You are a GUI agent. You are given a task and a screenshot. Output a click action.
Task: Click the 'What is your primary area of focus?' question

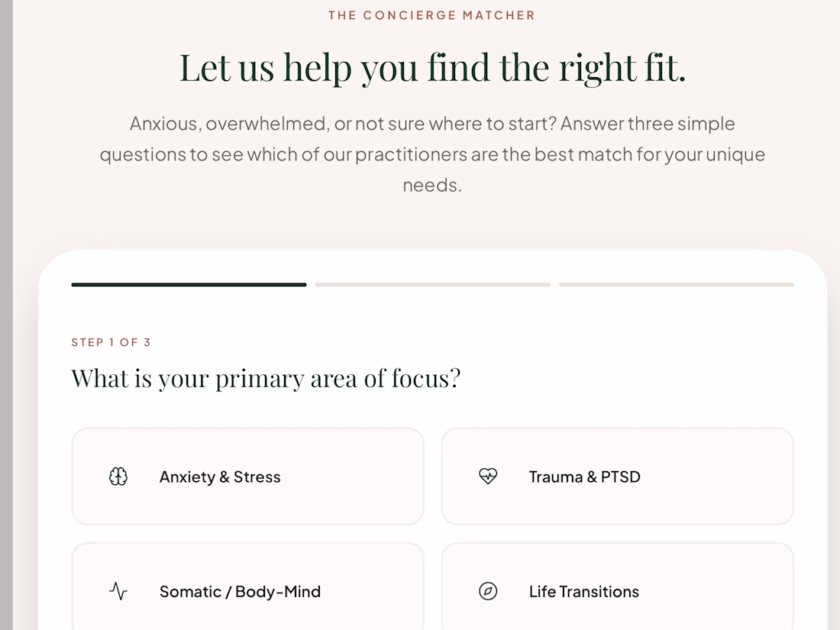[266, 379]
